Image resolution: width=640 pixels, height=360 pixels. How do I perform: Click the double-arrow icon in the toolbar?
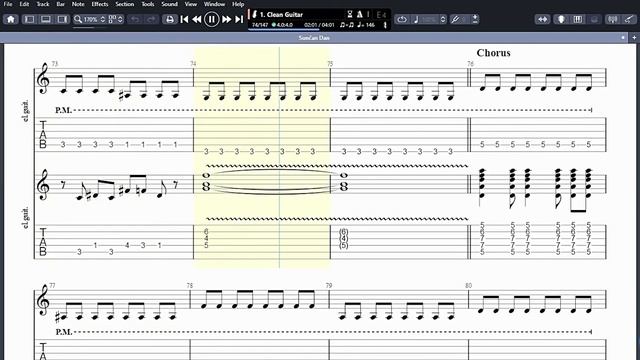[542, 19]
